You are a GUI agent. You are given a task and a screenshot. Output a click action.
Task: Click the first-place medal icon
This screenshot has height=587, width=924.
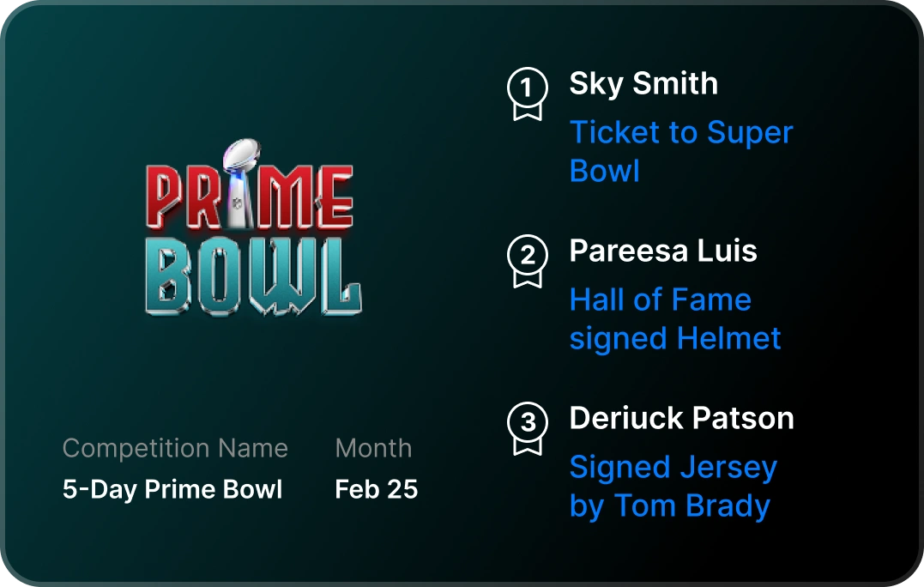[x=528, y=93]
